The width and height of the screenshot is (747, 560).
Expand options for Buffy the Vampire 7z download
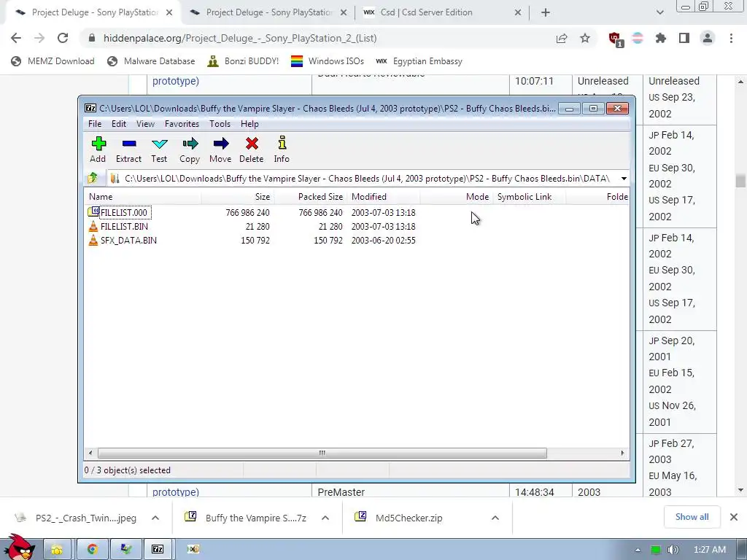pyautogui.click(x=325, y=518)
